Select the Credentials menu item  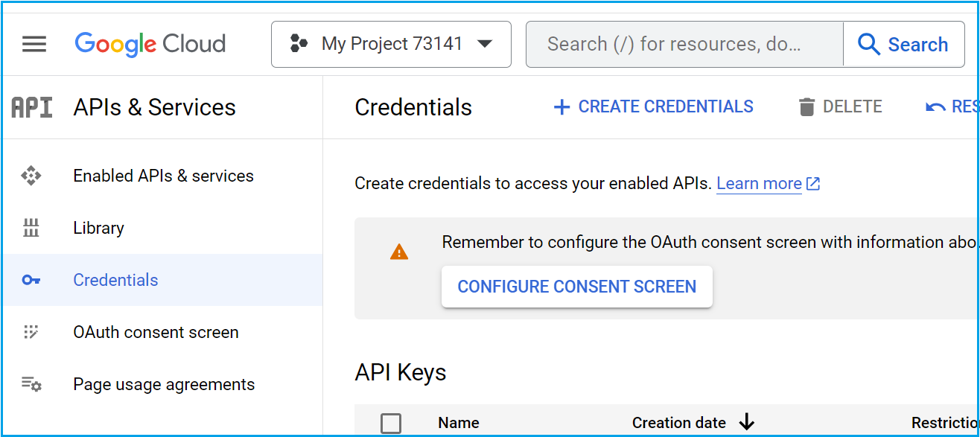[162, 280]
